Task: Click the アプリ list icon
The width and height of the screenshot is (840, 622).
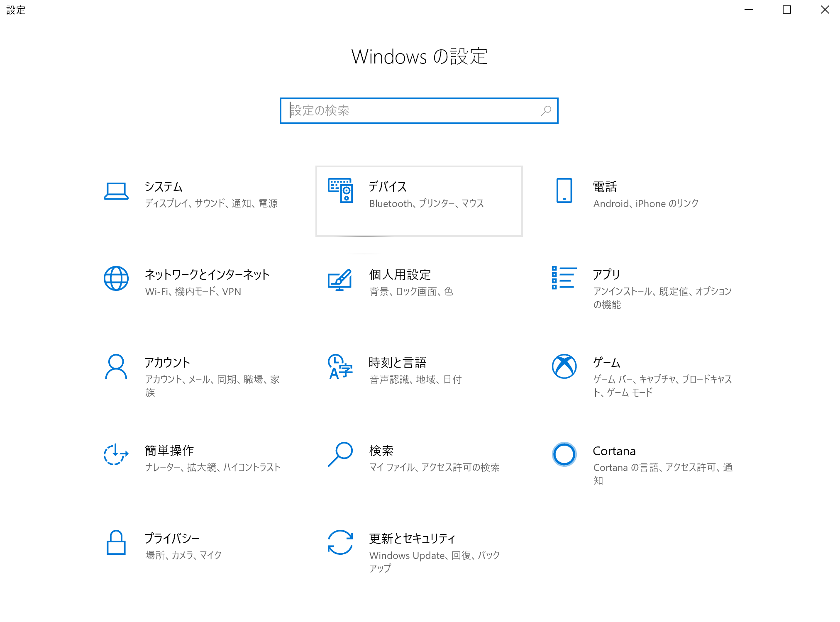Action: 564,278
